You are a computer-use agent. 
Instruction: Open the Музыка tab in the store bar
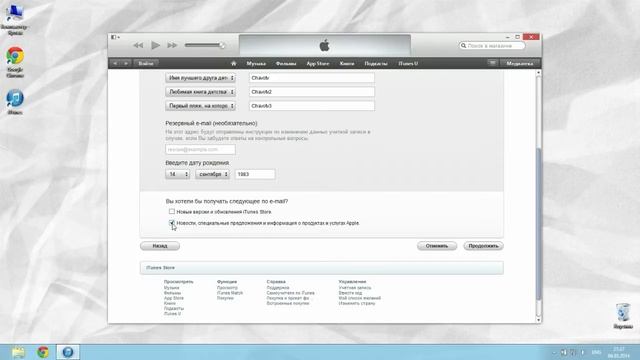tap(256, 63)
